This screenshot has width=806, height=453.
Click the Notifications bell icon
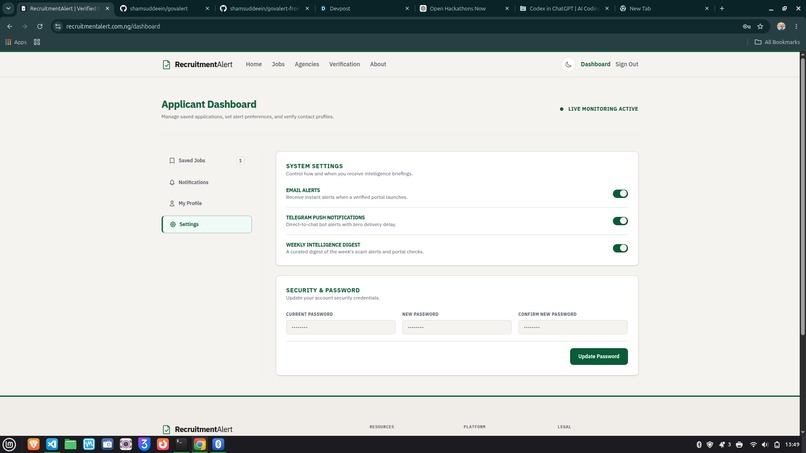tap(172, 182)
